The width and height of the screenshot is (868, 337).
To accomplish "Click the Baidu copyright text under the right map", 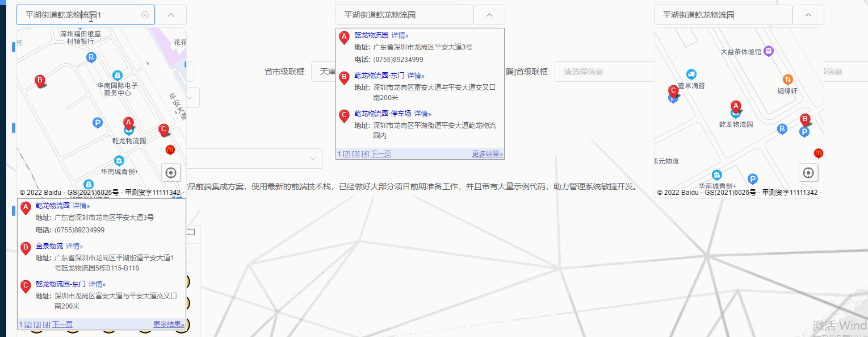I will click(740, 193).
